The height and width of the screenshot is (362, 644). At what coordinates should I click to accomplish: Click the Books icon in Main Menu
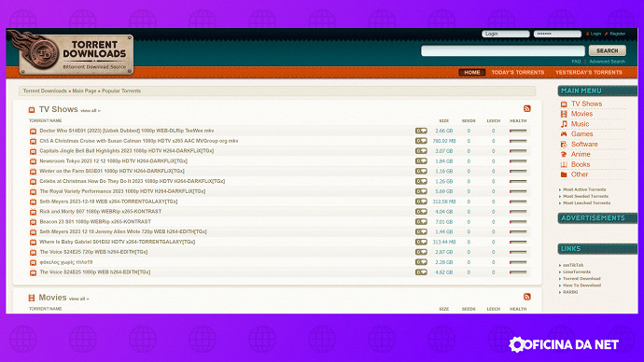click(x=564, y=164)
